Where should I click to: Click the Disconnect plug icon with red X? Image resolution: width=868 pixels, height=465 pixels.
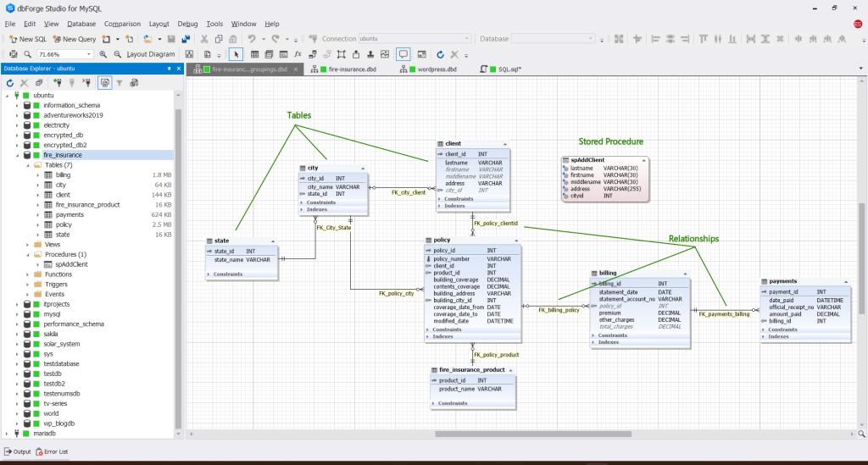click(x=86, y=83)
